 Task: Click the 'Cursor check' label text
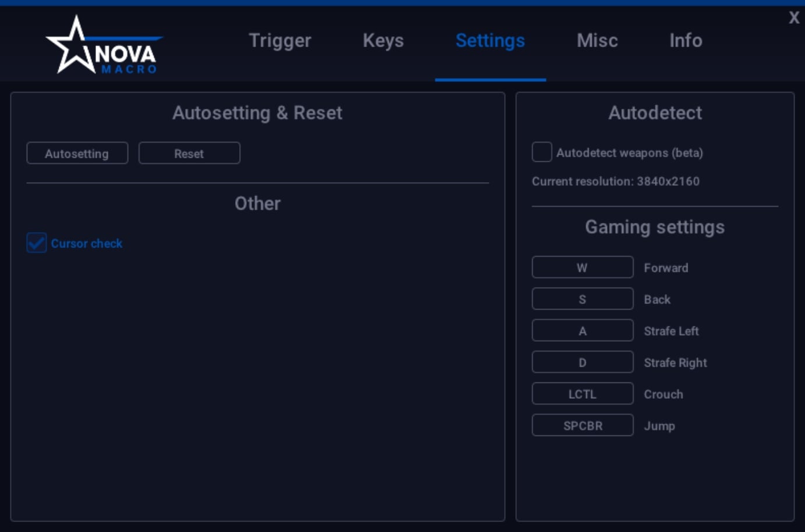(87, 243)
